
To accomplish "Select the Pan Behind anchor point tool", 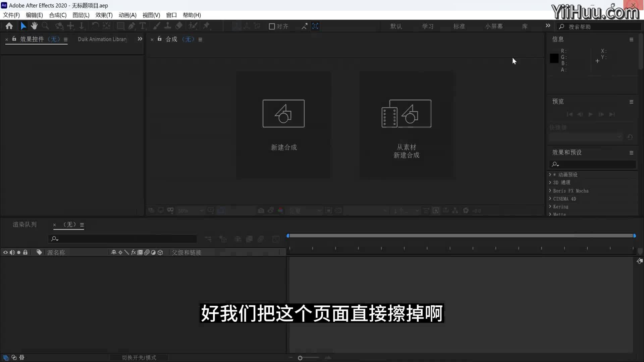I will (x=106, y=26).
